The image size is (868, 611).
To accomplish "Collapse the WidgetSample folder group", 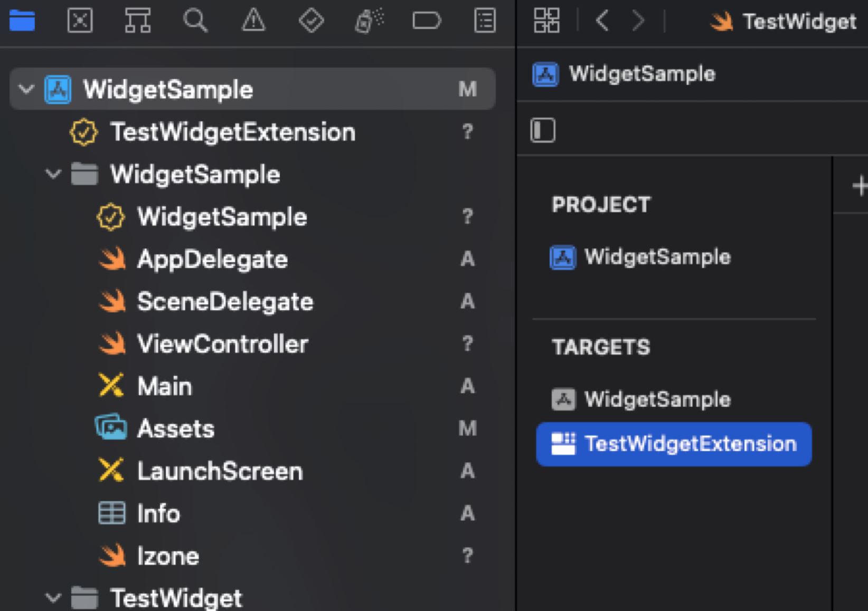I will point(53,174).
